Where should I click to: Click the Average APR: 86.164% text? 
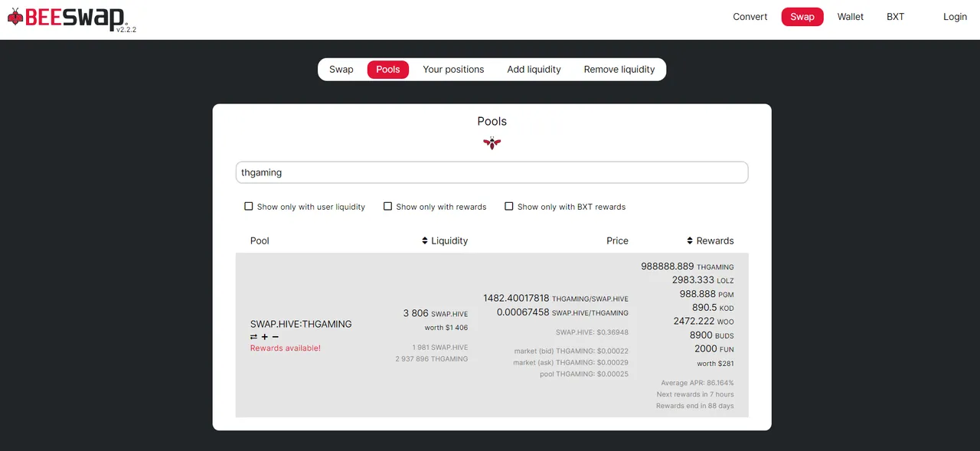pos(697,383)
